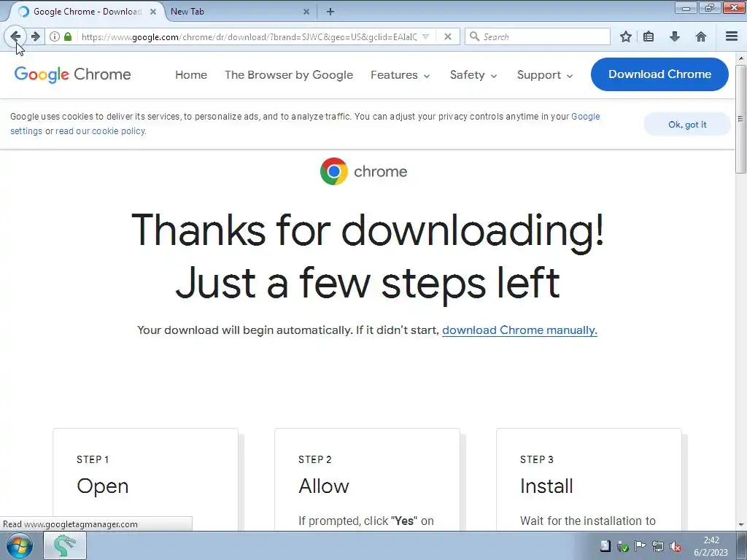Open the URL history dropdown arrow
This screenshot has height=560, width=747.
[x=426, y=36]
